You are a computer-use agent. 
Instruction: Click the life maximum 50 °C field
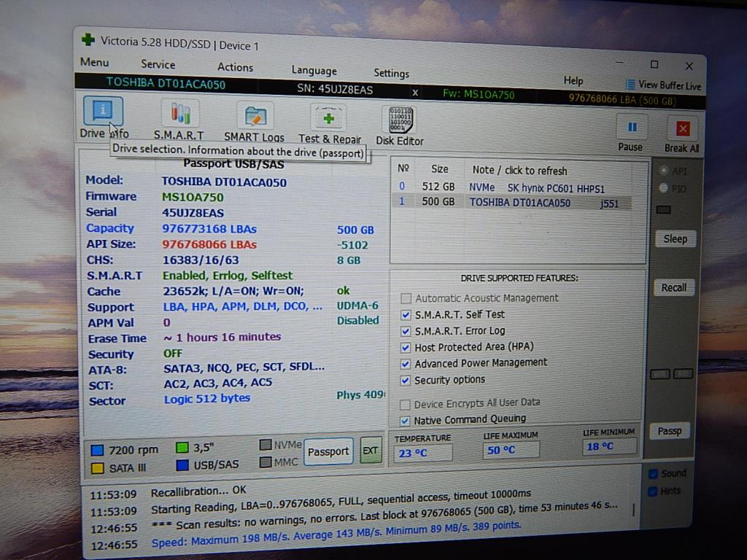[511, 450]
